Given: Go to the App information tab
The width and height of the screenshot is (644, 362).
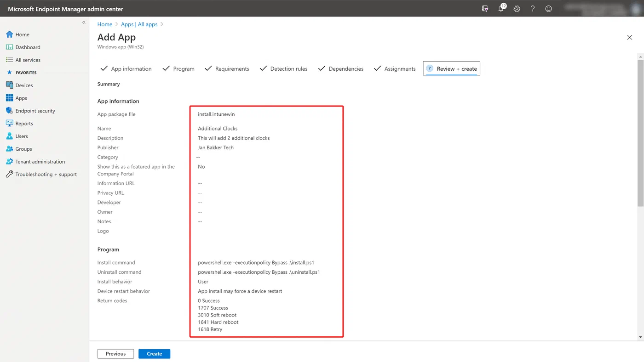Looking at the screenshot, I should [126, 68].
